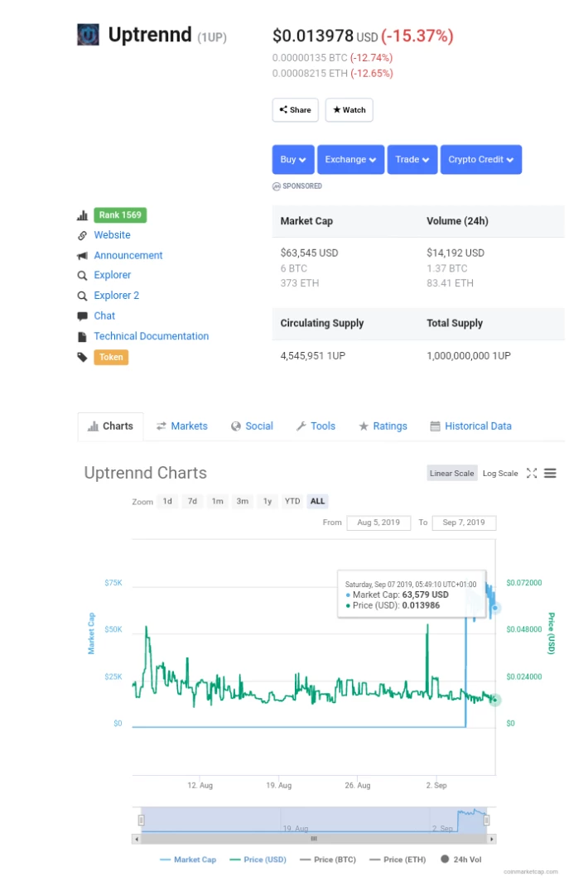This screenshot has width=588, height=886.
Task: Click the SPONSORED info icon
Action: click(277, 186)
